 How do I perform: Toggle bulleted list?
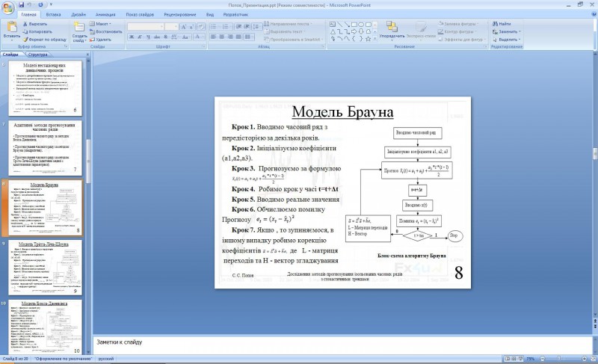pos(215,27)
